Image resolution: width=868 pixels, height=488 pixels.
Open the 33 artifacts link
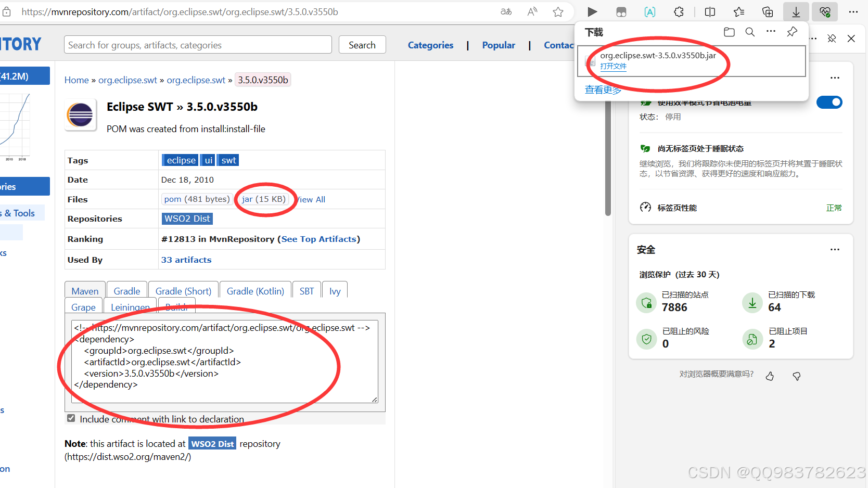click(186, 260)
